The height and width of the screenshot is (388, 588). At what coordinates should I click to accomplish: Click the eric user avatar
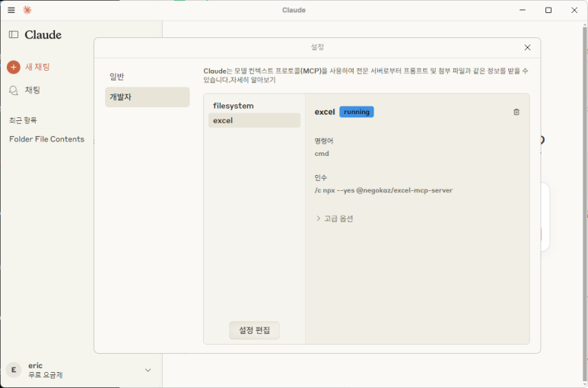click(14, 370)
